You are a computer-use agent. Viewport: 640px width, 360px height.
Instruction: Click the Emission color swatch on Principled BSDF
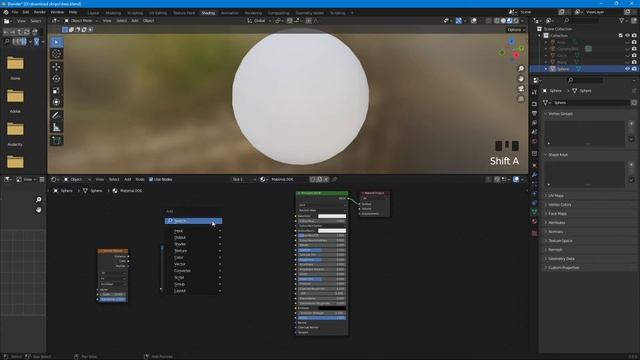coord(332,308)
